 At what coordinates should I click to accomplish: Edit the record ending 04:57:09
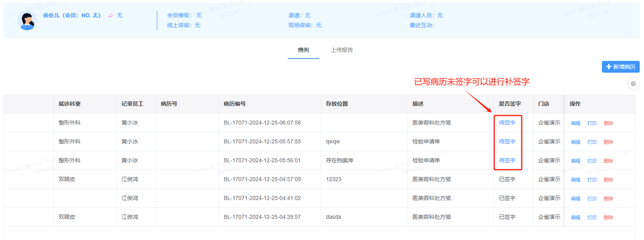tap(575, 180)
